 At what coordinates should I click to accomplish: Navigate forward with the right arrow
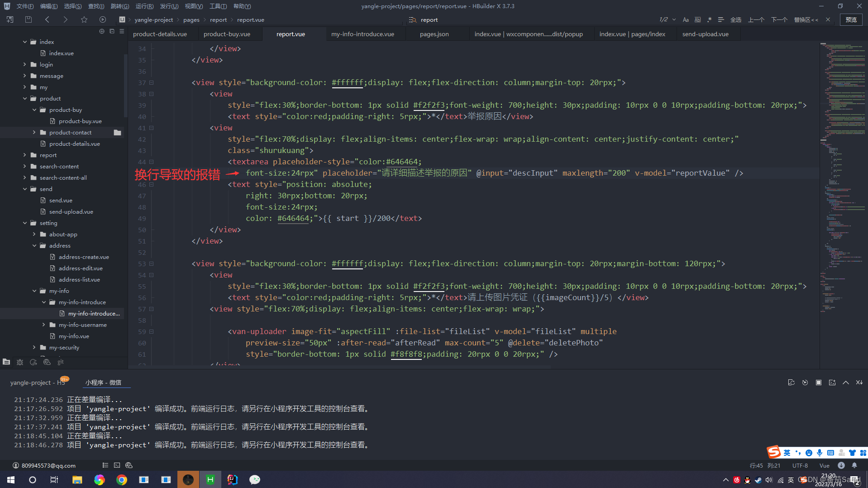[65, 19]
